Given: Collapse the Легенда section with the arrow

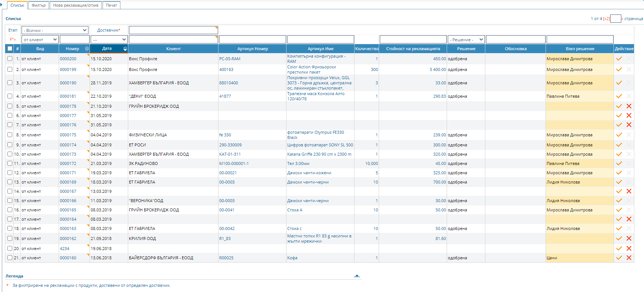Looking at the screenshot, I should click(357, 276).
